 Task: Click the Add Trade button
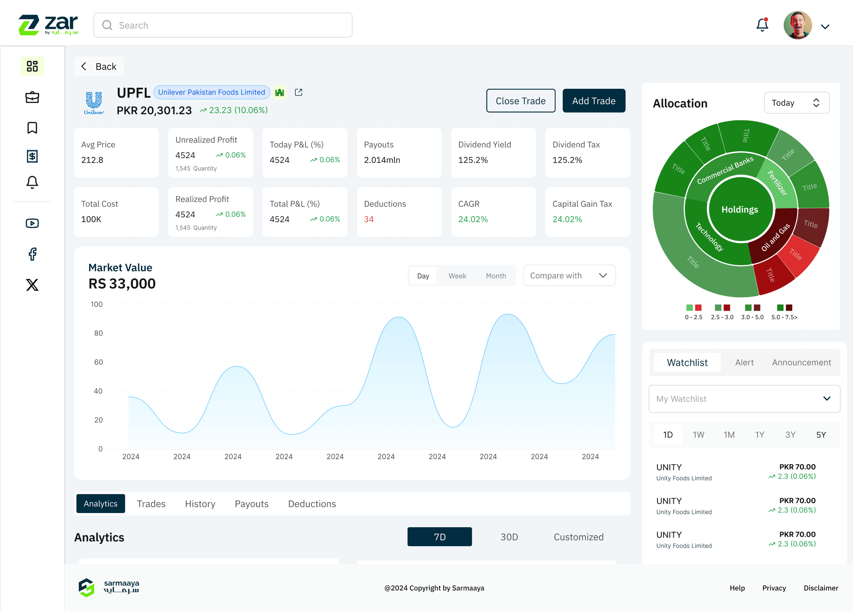[593, 101]
